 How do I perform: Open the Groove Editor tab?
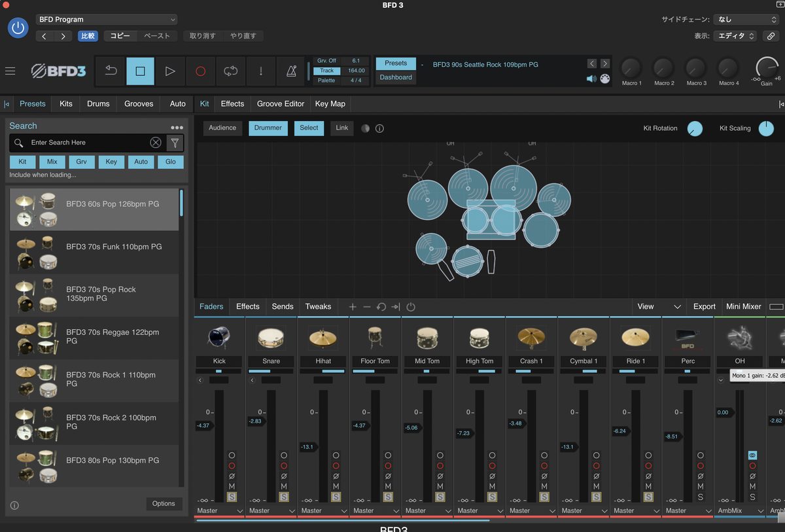(x=281, y=104)
